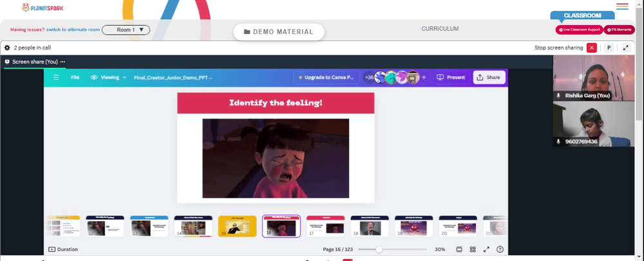
Task: Open the Duration panel
Action: point(63,249)
